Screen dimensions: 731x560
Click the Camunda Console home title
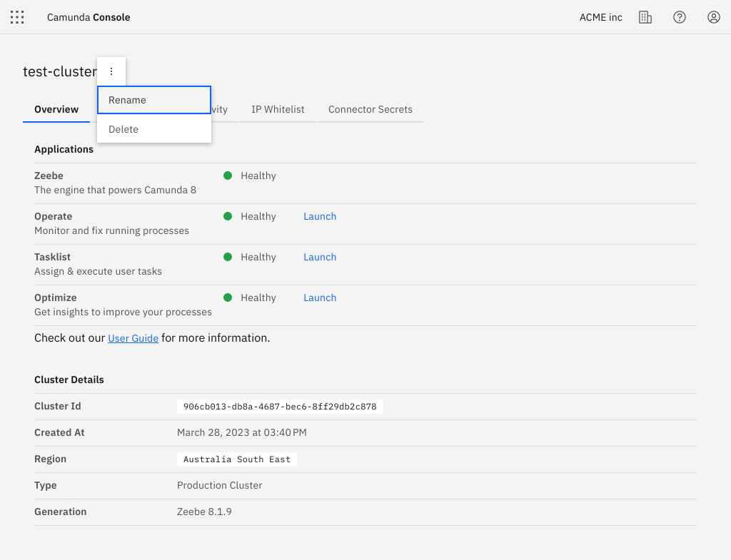click(x=89, y=17)
